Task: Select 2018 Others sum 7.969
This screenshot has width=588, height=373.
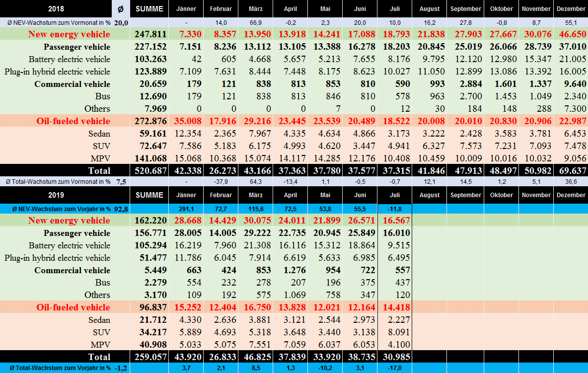Action: 155,109
